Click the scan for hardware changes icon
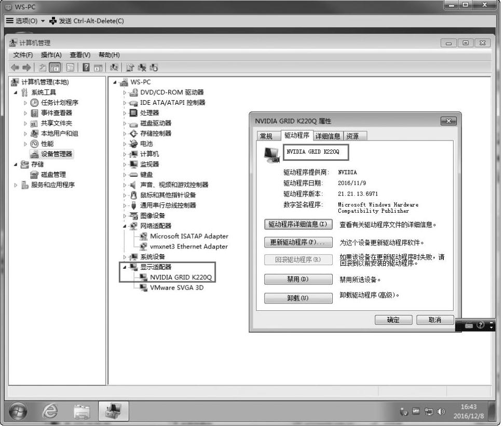 coord(114,67)
